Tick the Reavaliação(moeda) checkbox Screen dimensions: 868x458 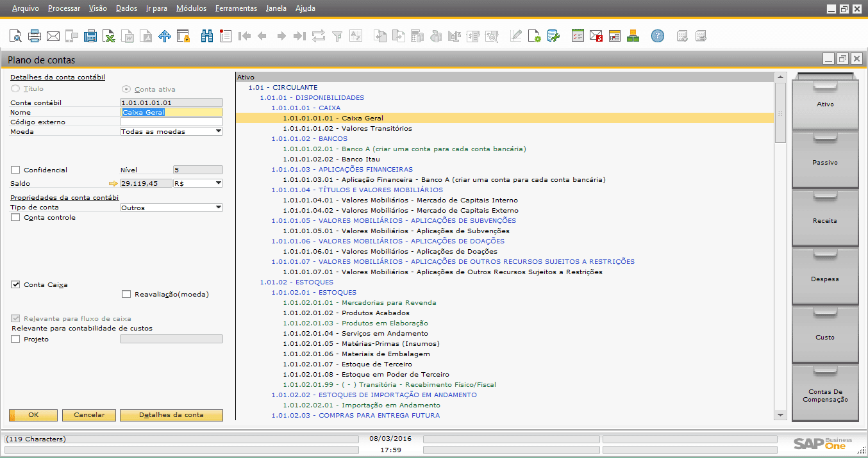[x=126, y=295]
